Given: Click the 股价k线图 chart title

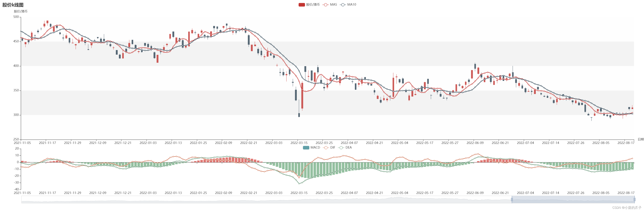Looking at the screenshot, I should [13, 5].
